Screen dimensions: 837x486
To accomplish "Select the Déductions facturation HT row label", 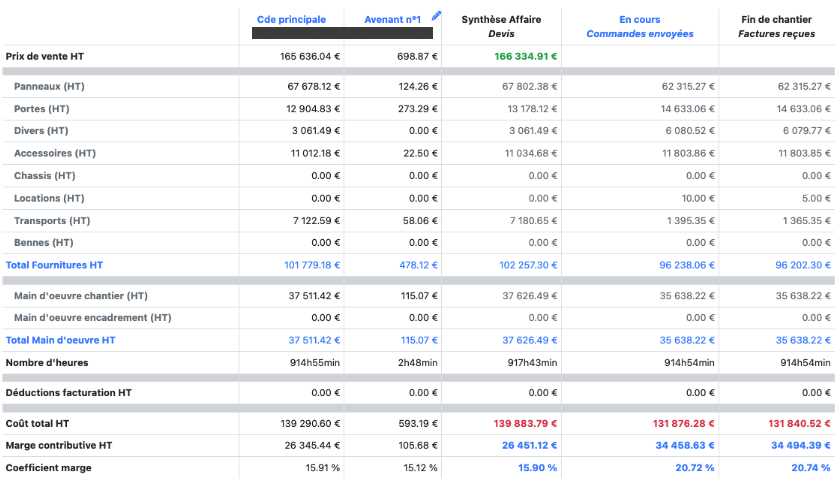I will [x=68, y=393].
